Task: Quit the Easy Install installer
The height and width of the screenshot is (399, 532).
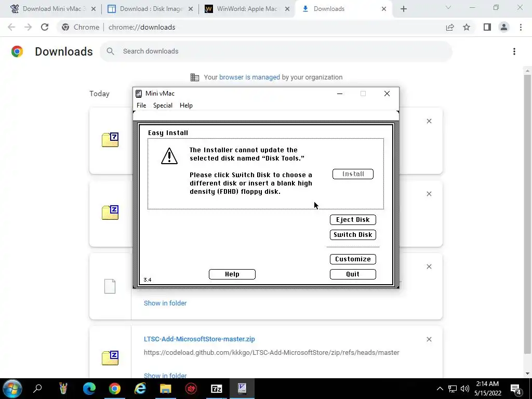Action: (353, 274)
